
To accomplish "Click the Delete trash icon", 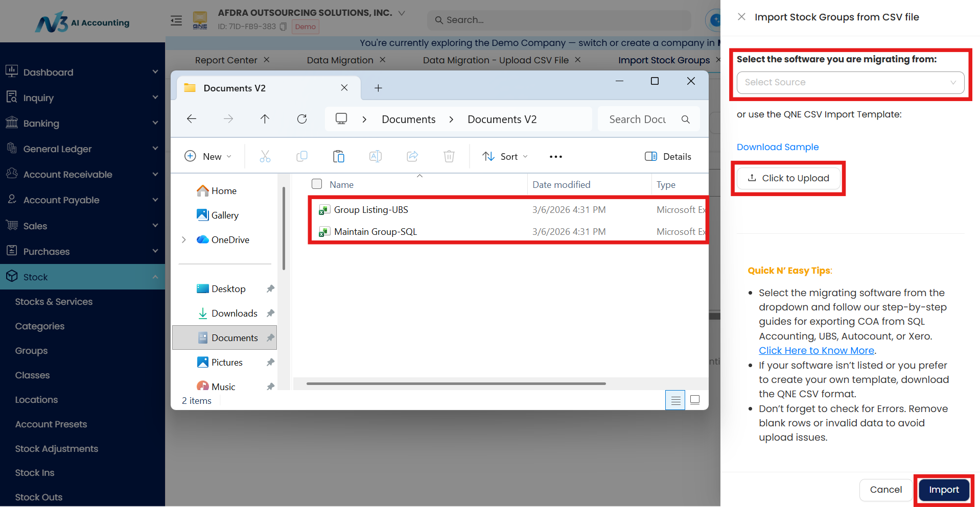I will tap(449, 156).
